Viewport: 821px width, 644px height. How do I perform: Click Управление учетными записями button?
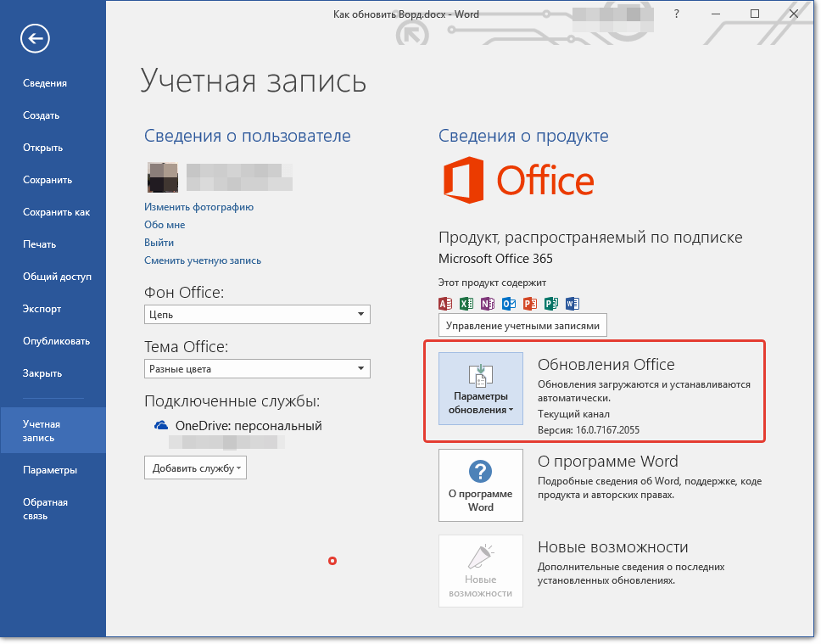(x=522, y=326)
